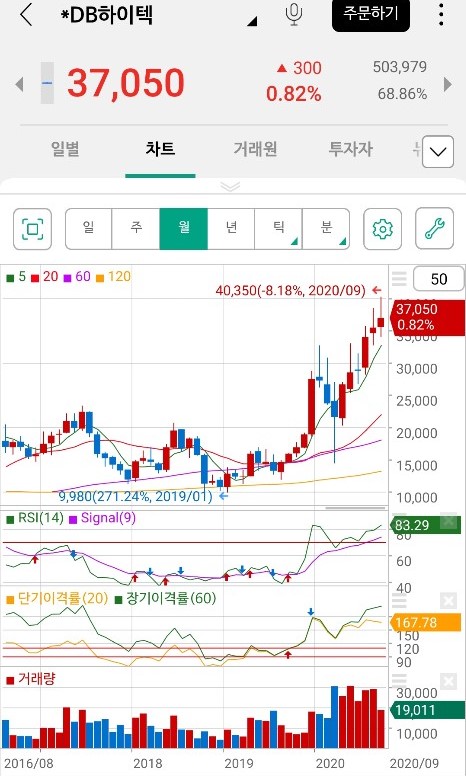Tap the 503,979 volume figure
Screen dimensions: 466x776
(400, 67)
